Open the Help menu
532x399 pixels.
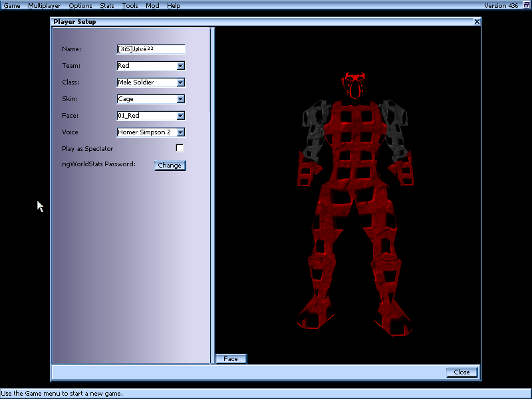(x=174, y=5)
